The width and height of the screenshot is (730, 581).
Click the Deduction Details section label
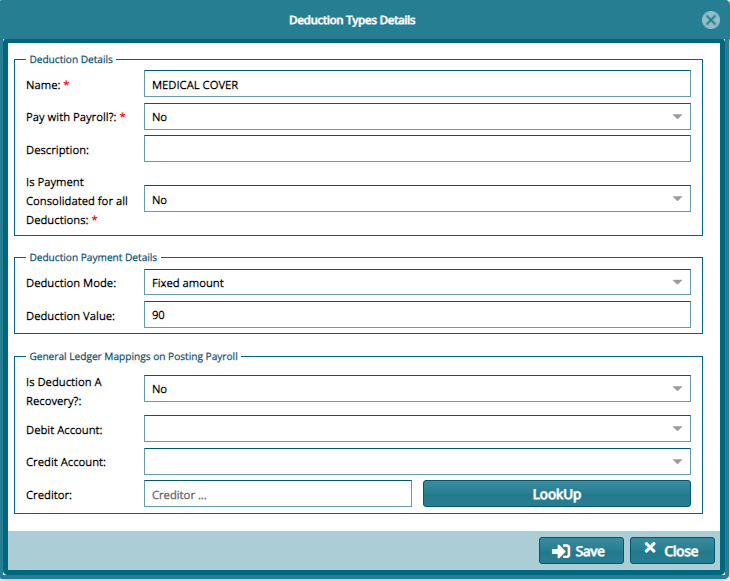(71, 60)
